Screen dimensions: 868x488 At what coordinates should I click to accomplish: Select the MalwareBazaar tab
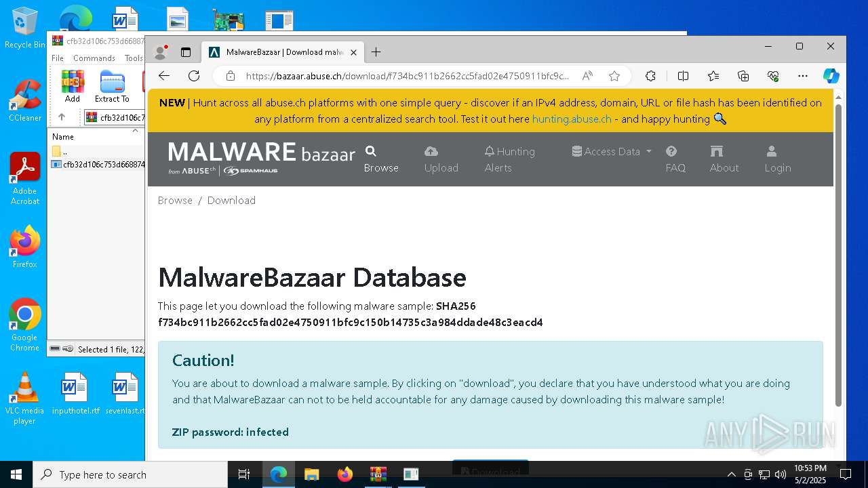tap(284, 52)
